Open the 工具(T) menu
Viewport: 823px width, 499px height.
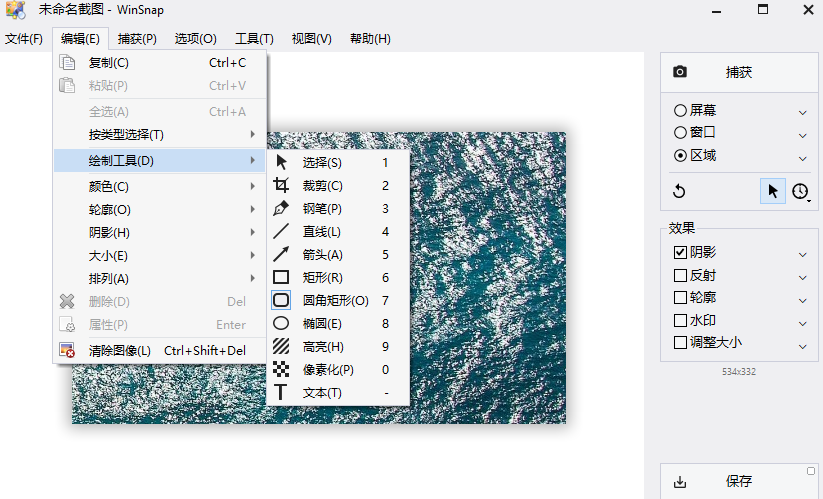[254, 39]
